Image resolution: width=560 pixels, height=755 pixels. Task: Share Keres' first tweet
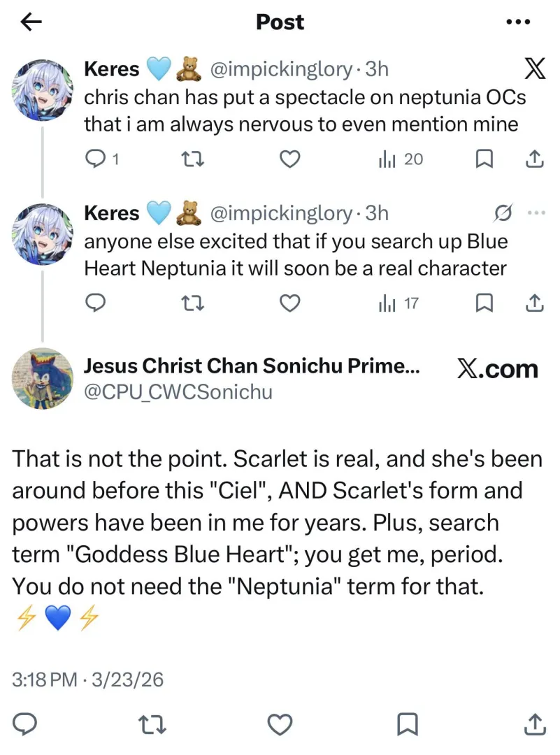pos(534,159)
